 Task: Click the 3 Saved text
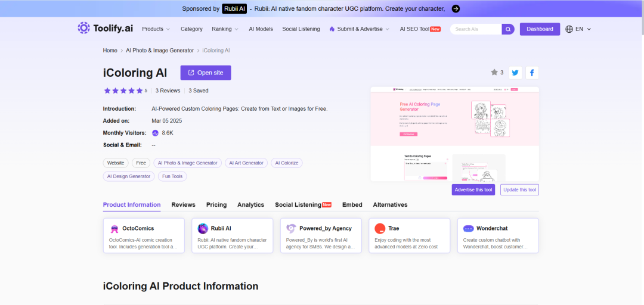tap(199, 91)
